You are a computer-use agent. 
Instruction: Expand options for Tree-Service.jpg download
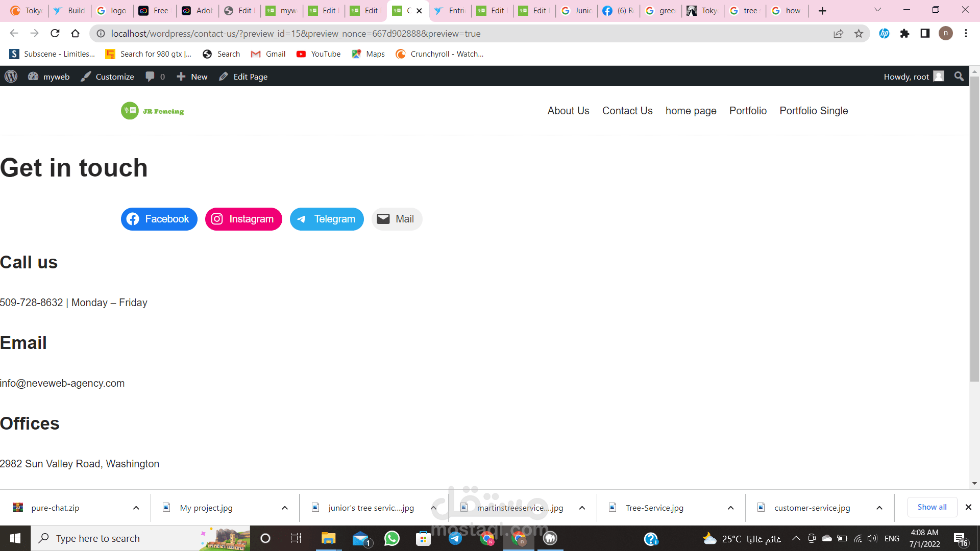[x=731, y=508]
